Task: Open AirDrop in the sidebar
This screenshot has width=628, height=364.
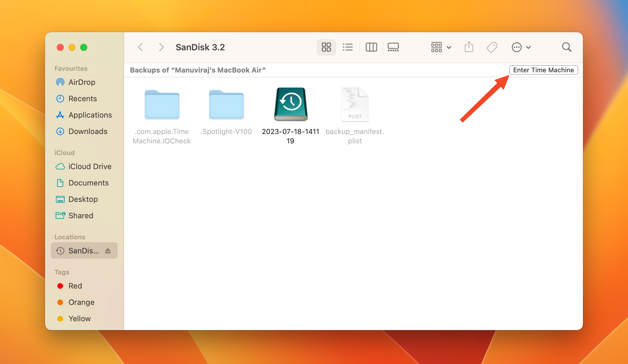Action: pos(84,82)
